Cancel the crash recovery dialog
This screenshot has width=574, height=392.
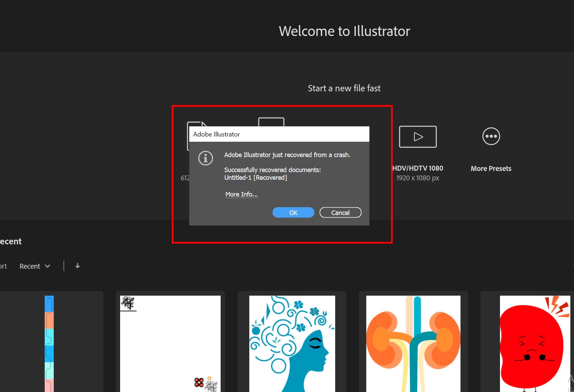pos(340,212)
